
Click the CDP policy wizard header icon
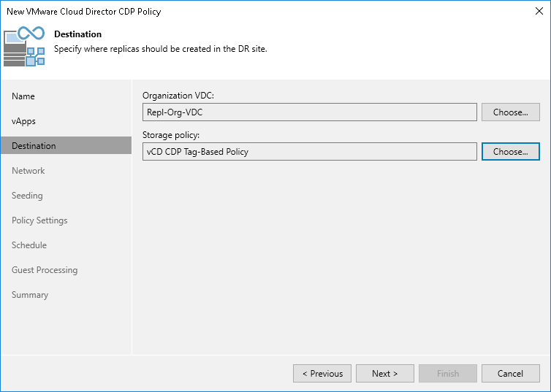[x=24, y=46]
